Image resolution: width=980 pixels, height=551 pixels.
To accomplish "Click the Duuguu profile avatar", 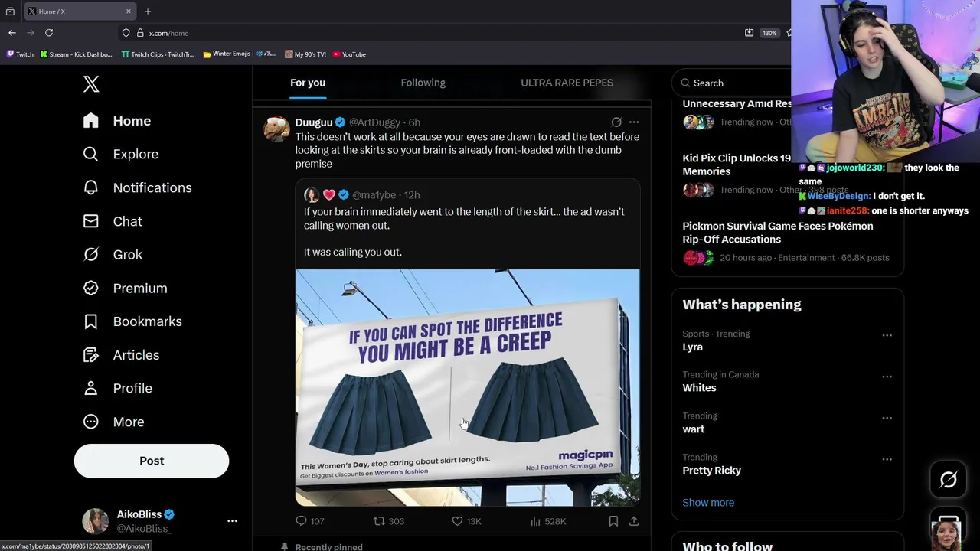I will pos(276,129).
